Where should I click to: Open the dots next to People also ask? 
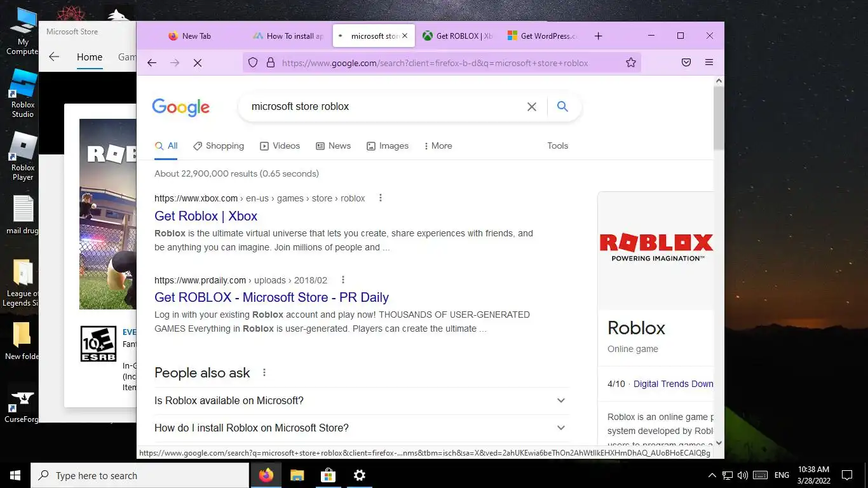pos(264,373)
